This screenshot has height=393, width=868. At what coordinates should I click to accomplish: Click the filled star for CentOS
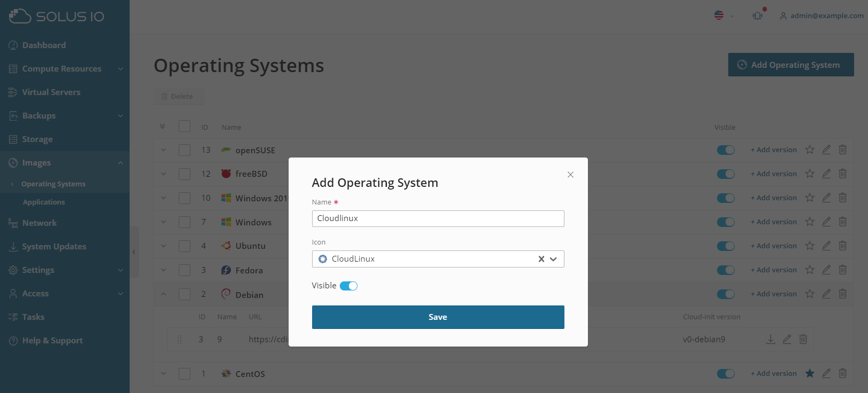click(810, 373)
